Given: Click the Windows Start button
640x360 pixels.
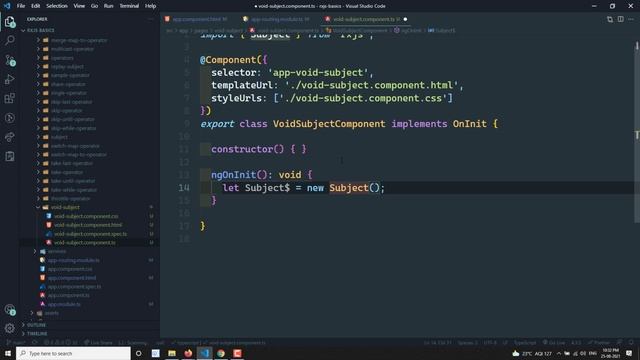Looking at the screenshot, I should tap(8, 353).
